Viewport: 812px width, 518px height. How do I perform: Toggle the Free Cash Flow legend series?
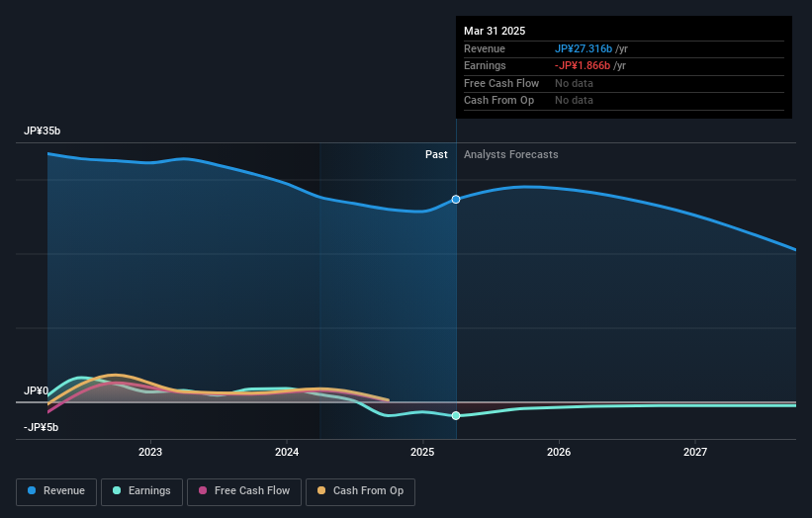pyautogui.click(x=244, y=491)
